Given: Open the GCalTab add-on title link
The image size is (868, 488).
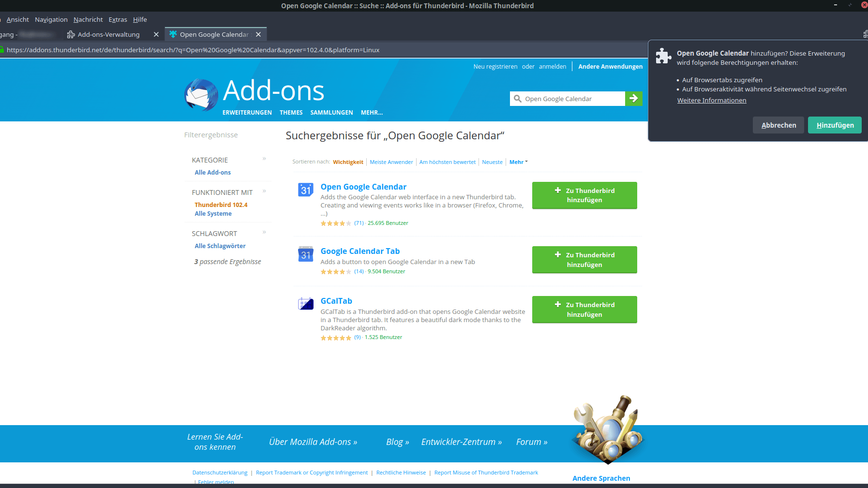Looking at the screenshot, I should (336, 301).
